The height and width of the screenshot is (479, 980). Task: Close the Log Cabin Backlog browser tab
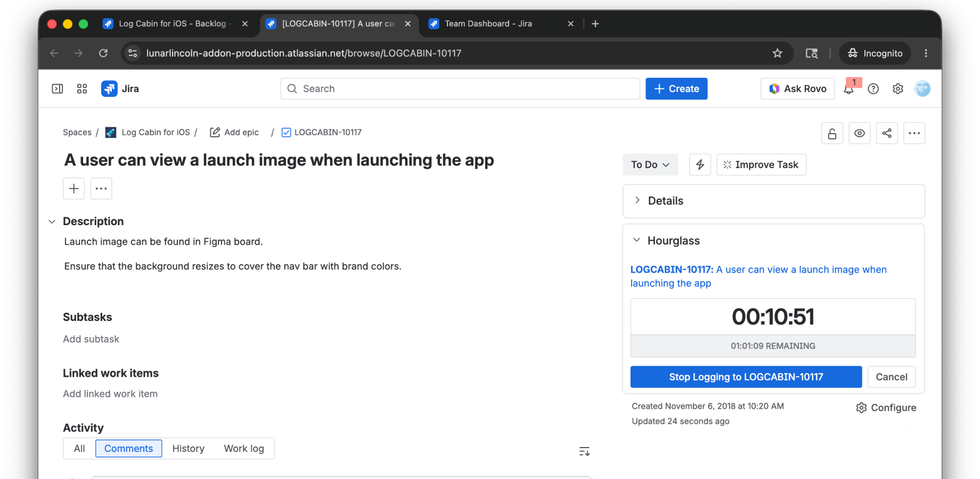pyautogui.click(x=244, y=24)
